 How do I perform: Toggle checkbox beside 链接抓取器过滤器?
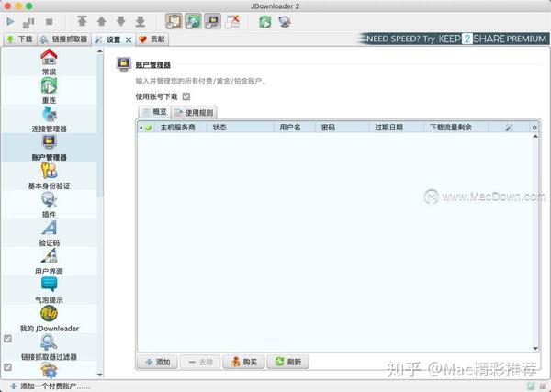7,339
